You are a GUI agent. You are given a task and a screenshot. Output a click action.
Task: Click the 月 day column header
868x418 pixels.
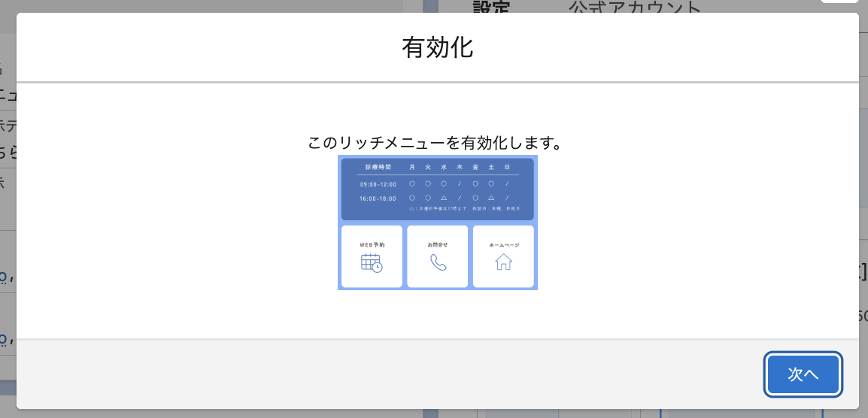[x=412, y=167]
